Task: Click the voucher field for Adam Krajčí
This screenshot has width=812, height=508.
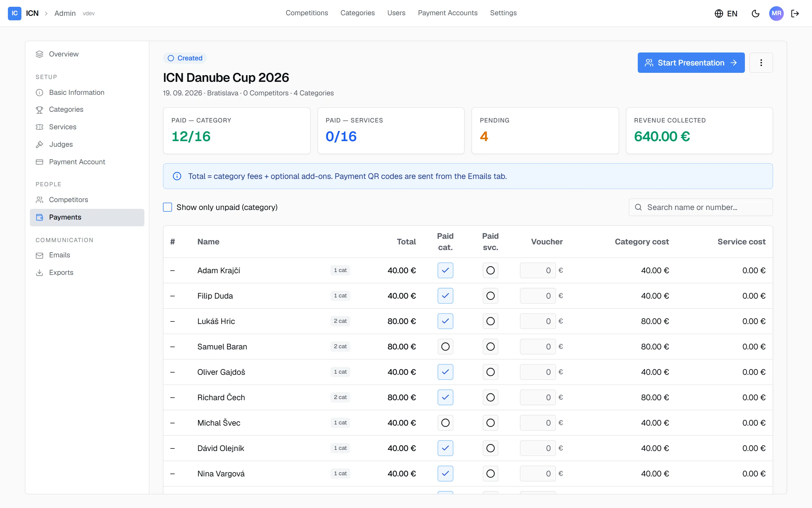Action: click(x=538, y=270)
